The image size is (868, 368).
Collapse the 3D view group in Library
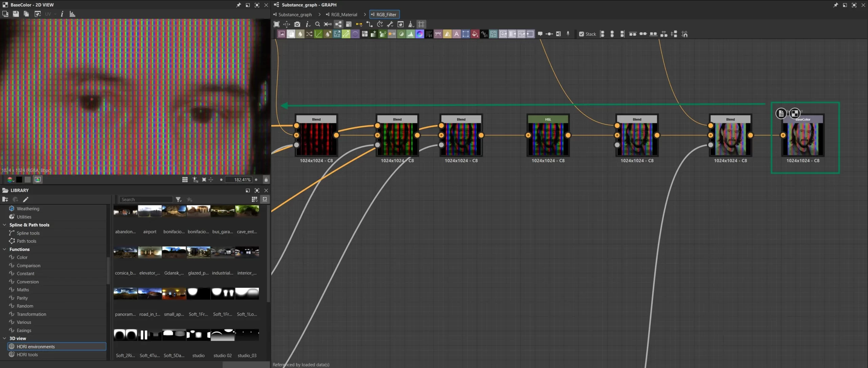click(4, 338)
